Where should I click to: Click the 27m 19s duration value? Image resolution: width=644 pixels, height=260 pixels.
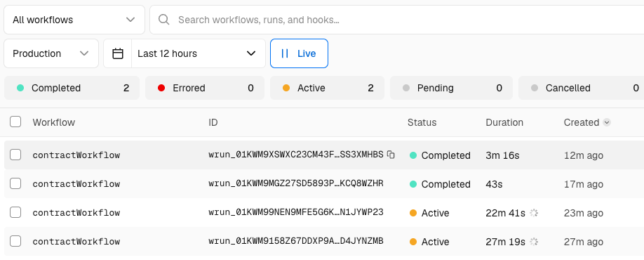coord(505,242)
